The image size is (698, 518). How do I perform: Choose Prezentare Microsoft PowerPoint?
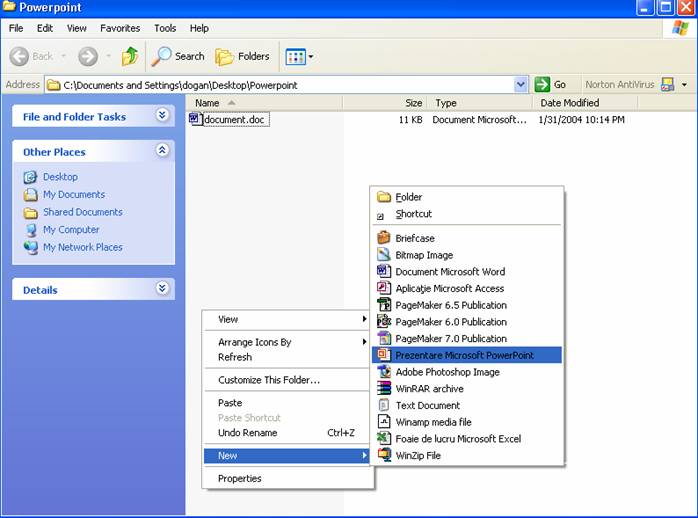click(x=467, y=355)
